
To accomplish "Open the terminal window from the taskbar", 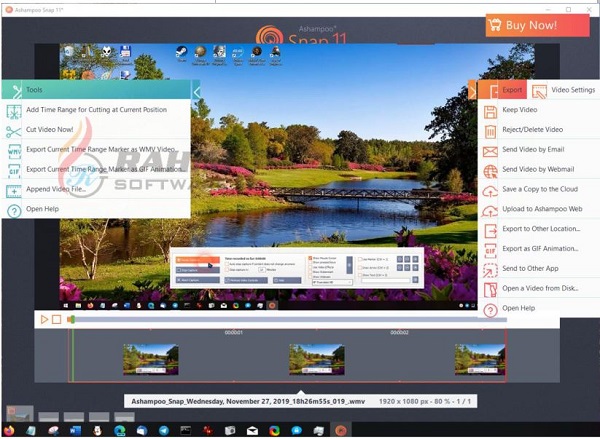I will (186, 431).
